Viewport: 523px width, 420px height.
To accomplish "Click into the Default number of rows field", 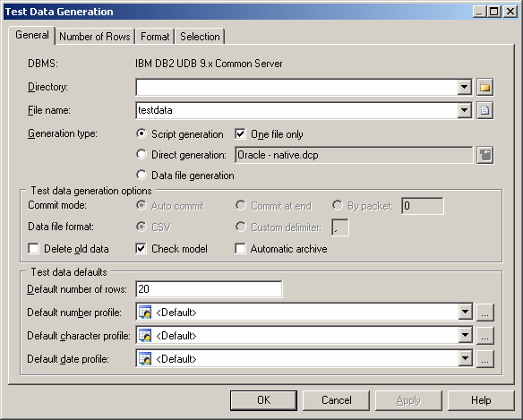I will (210, 289).
